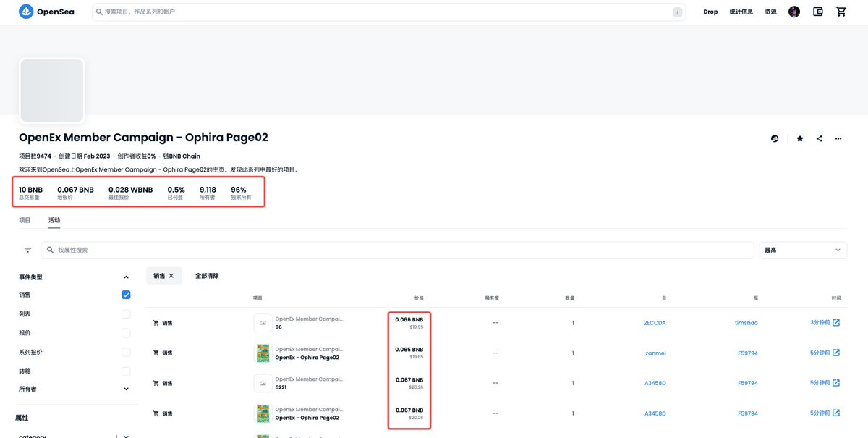
Task: Open the item thumbnail on the zanmei sale row
Action: pos(263,353)
